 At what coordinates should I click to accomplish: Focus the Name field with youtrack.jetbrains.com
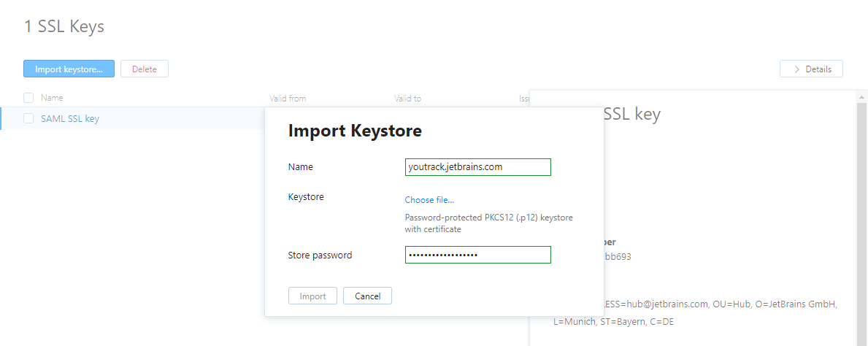(477, 167)
